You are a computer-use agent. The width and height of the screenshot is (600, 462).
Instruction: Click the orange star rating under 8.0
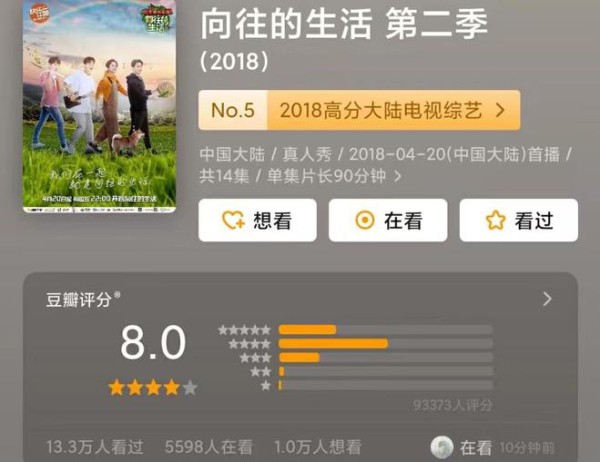[153, 388]
